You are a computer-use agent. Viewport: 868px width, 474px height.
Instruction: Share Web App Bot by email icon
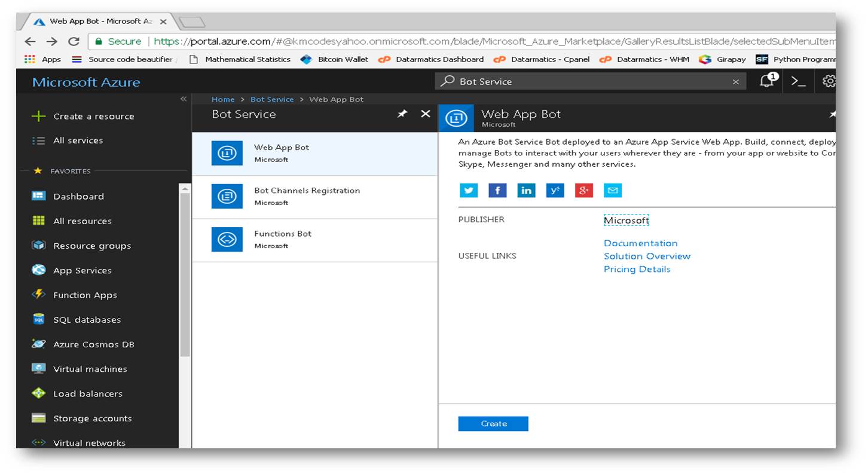[613, 190]
